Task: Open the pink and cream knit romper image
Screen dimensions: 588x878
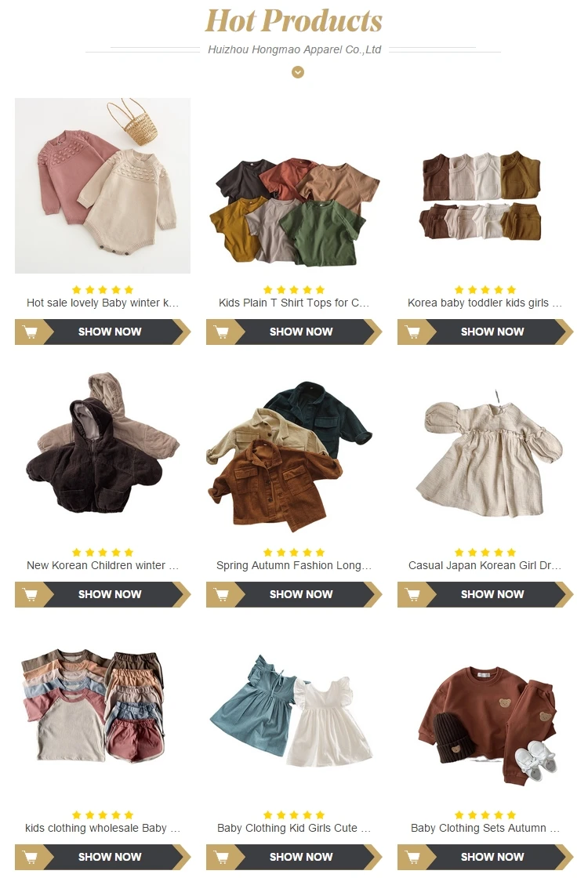Action: (103, 186)
